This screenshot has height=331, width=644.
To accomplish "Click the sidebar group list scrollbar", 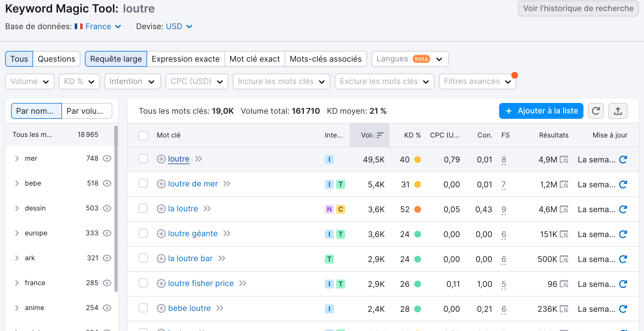I will coord(116,208).
